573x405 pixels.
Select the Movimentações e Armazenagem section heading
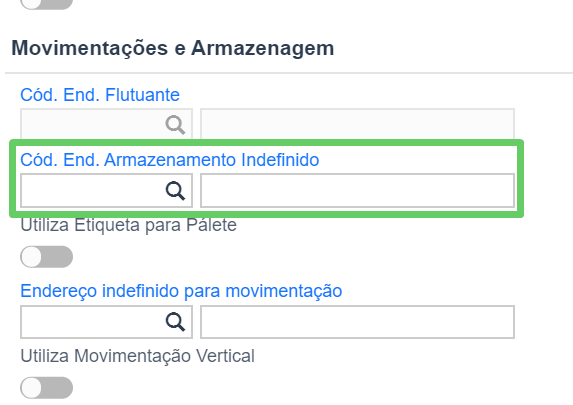[x=172, y=48]
